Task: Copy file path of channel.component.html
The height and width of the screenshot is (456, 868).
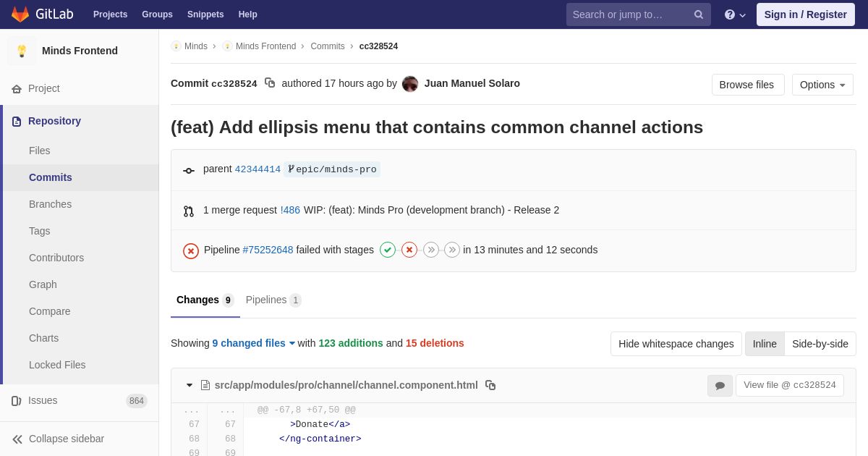Action: [490, 385]
